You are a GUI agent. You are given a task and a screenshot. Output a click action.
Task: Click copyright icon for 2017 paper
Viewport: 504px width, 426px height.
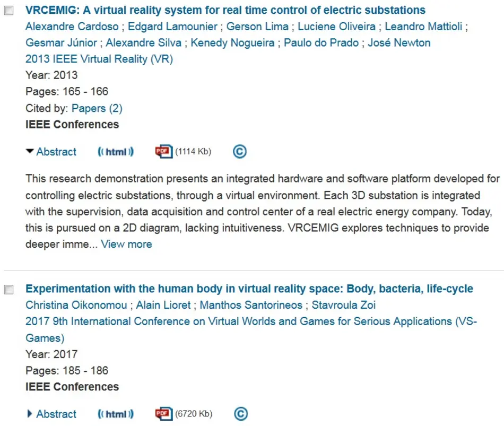[240, 414]
